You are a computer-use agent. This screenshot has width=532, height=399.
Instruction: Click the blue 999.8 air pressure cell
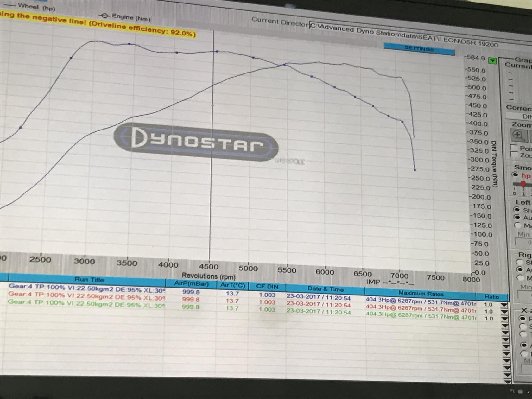pos(191,292)
